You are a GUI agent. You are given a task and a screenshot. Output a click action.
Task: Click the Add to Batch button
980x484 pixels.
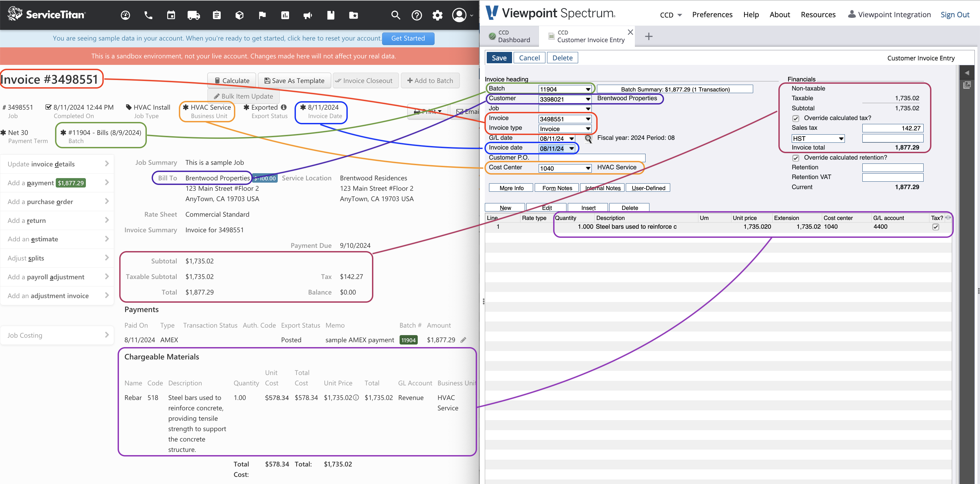tap(430, 81)
